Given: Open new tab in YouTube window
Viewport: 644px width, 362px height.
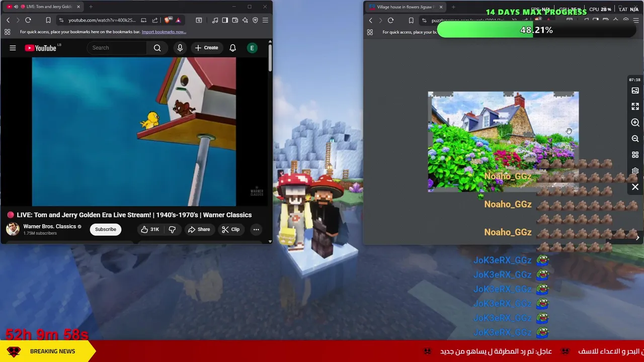Looking at the screenshot, I should pos(91,7).
